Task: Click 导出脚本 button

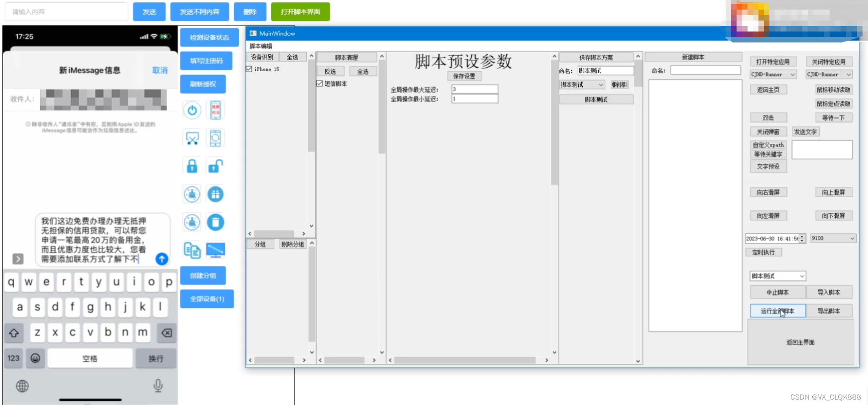Action: pos(829,311)
